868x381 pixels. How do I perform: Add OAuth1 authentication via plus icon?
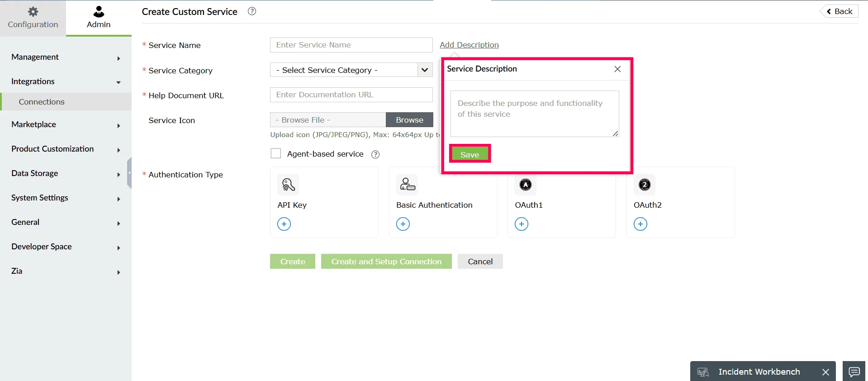pyautogui.click(x=522, y=224)
